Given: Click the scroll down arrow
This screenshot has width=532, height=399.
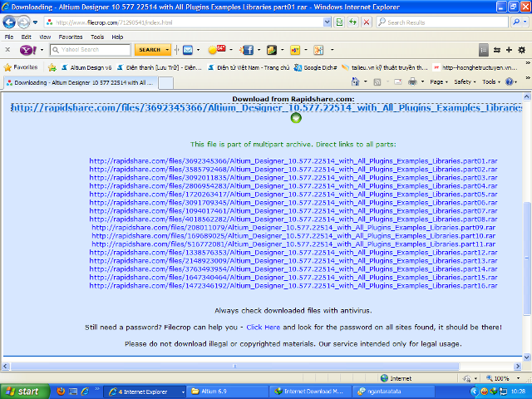Looking at the screenshot, I should 526,357.
